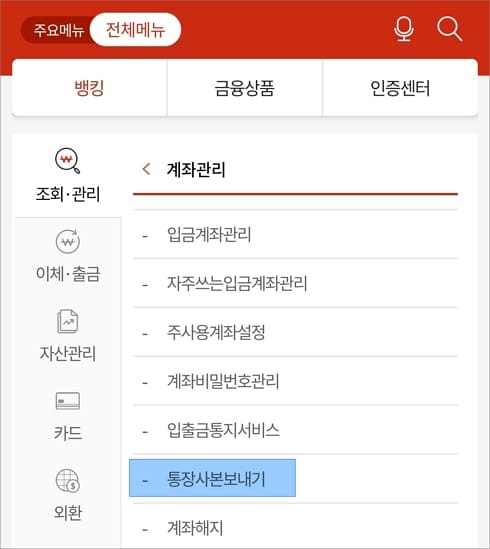Switch to the 금융상품 tab

click(244, 88)
